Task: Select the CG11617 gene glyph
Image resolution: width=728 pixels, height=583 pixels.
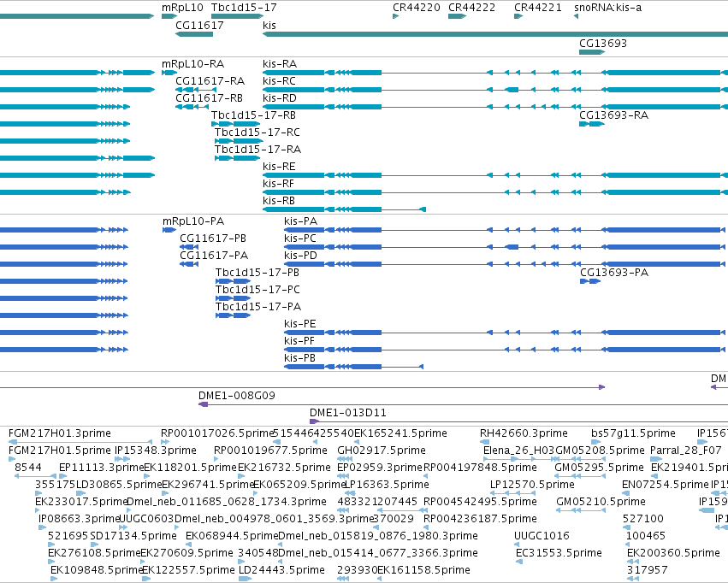Action: 194,34
